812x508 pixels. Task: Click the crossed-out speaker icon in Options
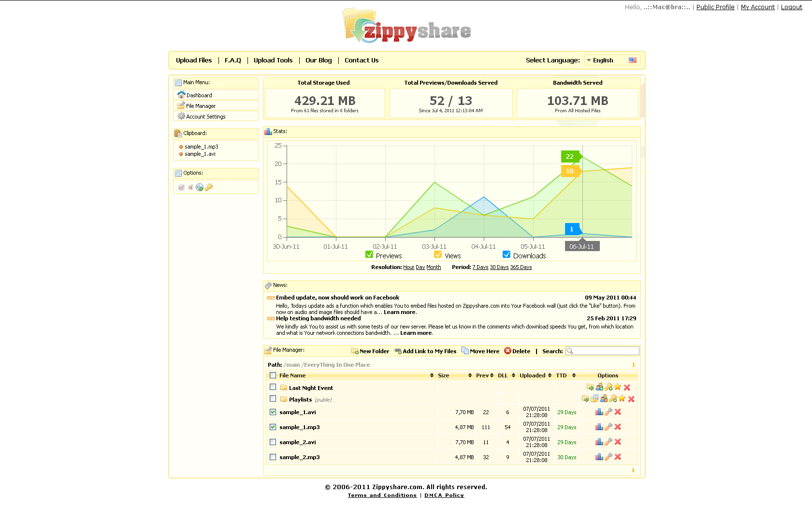pos(190,187)
